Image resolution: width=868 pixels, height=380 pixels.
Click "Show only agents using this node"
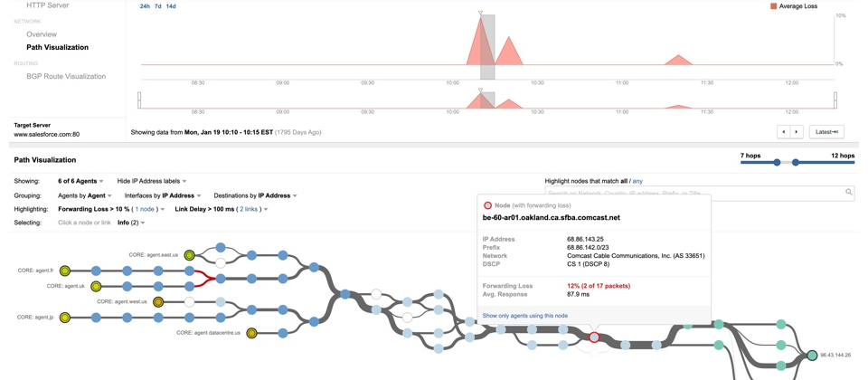coord(525,315)
